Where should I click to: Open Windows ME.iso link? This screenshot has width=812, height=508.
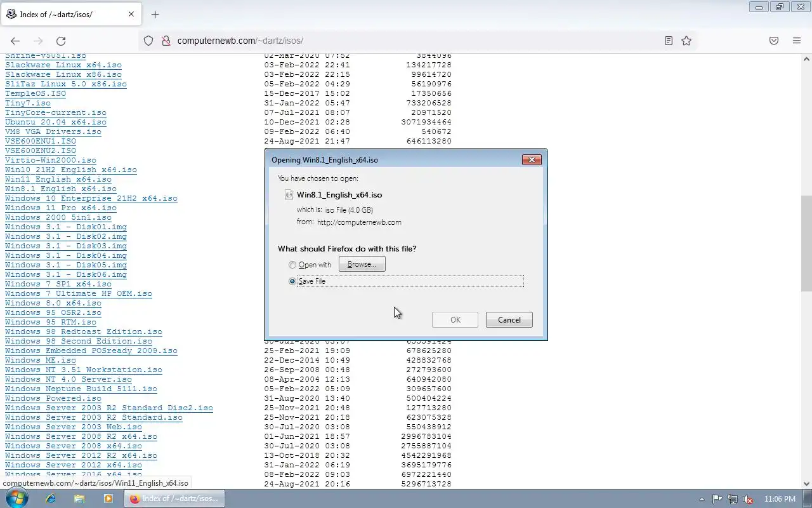click(x=41, y=360)
